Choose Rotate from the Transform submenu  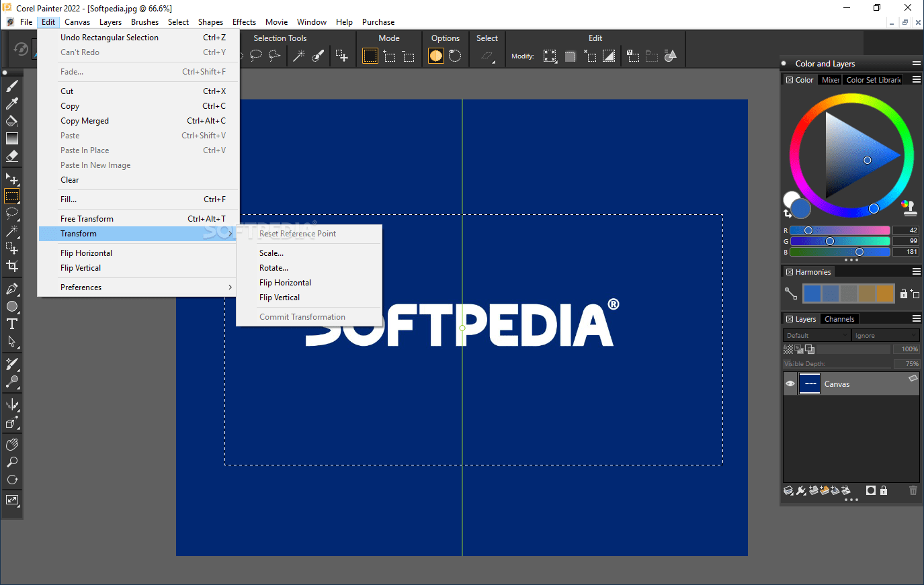coord(274,267)
